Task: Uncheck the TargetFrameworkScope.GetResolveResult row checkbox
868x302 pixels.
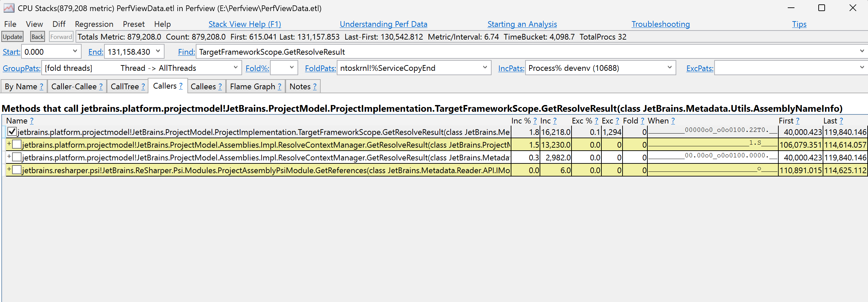Action: (x=12, y=132)
